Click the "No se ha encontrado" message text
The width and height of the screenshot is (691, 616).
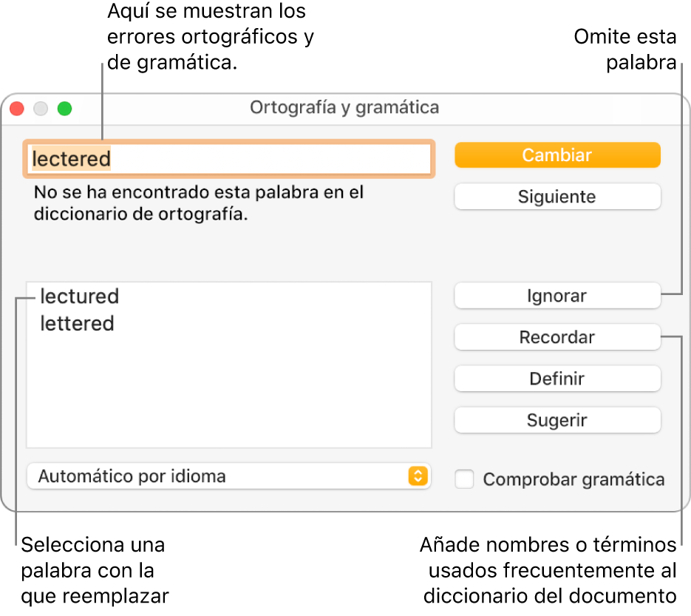pos(198,203)
